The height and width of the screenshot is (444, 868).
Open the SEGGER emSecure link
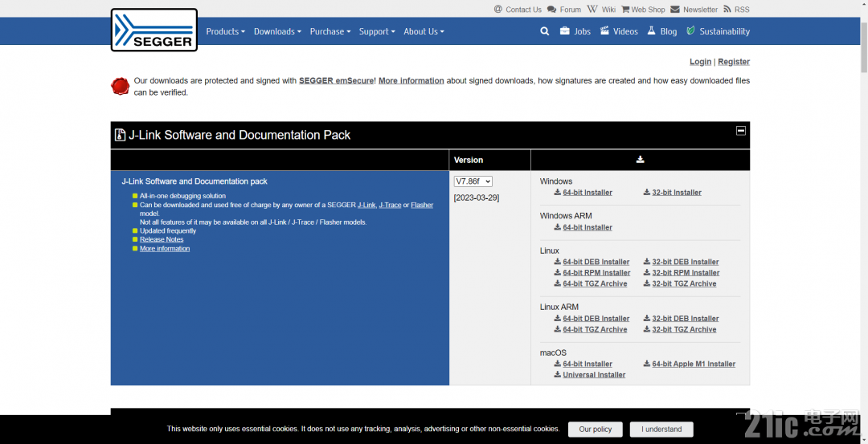[337, 81]
